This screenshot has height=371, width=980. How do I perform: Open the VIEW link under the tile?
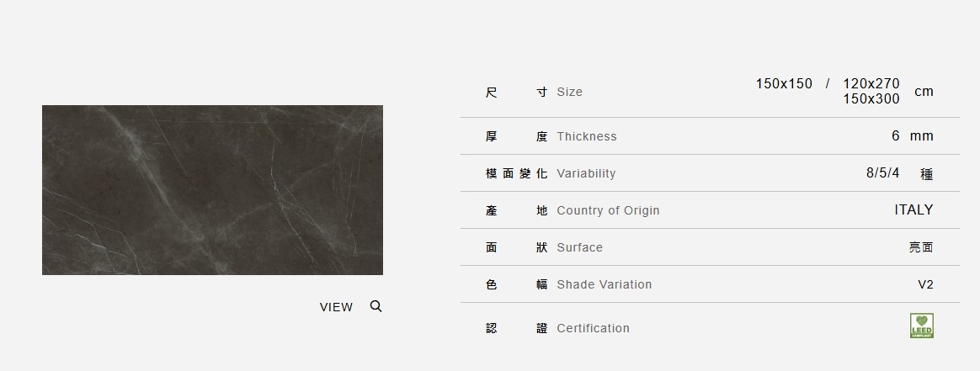[x=336, y=307]
